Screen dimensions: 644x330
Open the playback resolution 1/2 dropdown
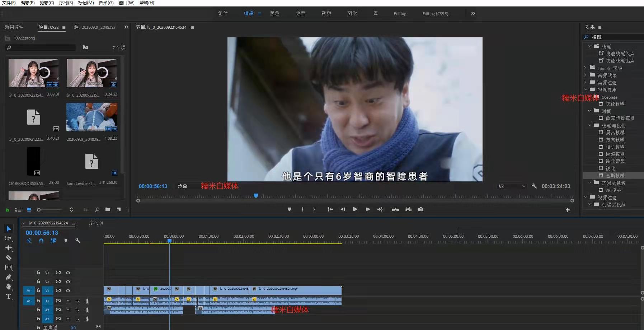(x=512, y=186)
